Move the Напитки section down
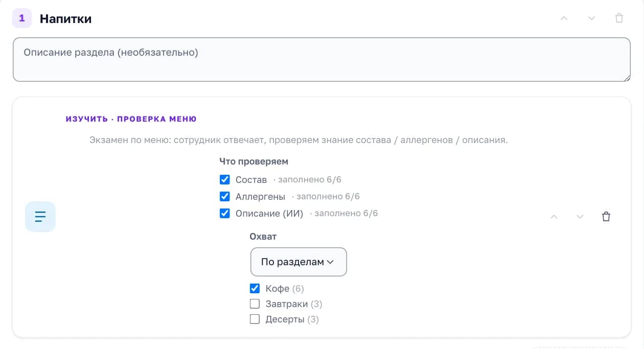The height and width of the screenshot is (349, 644). 591,18
